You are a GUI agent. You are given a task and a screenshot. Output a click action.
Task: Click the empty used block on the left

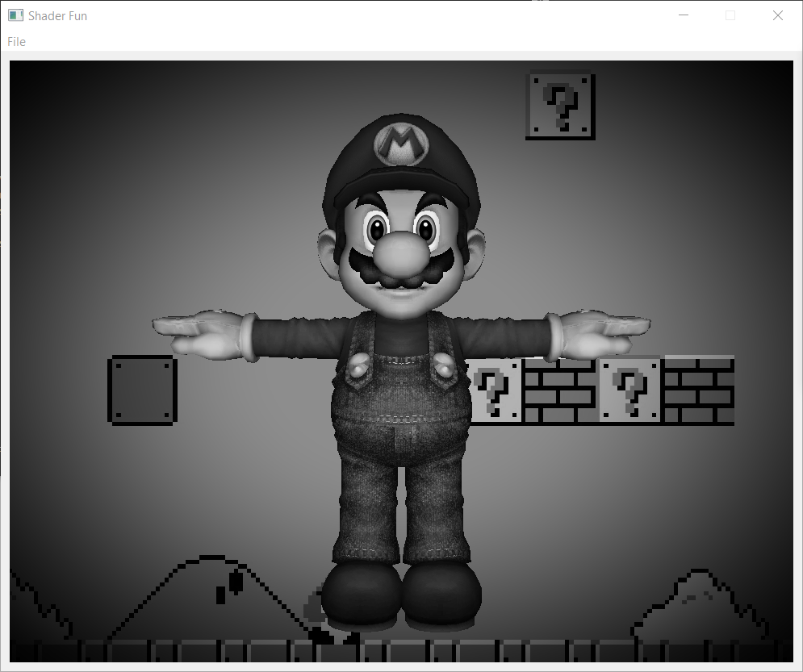click(x=142, y=390)
